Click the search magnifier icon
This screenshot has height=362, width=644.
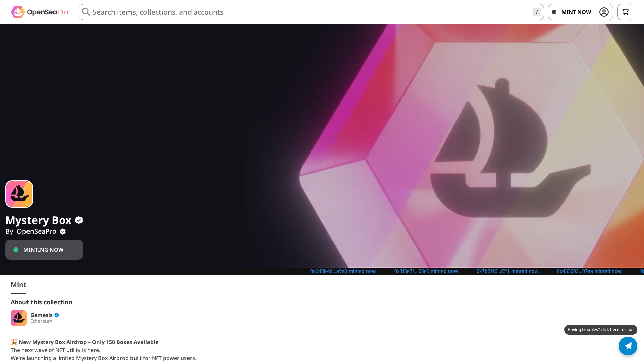click(86, 12)
